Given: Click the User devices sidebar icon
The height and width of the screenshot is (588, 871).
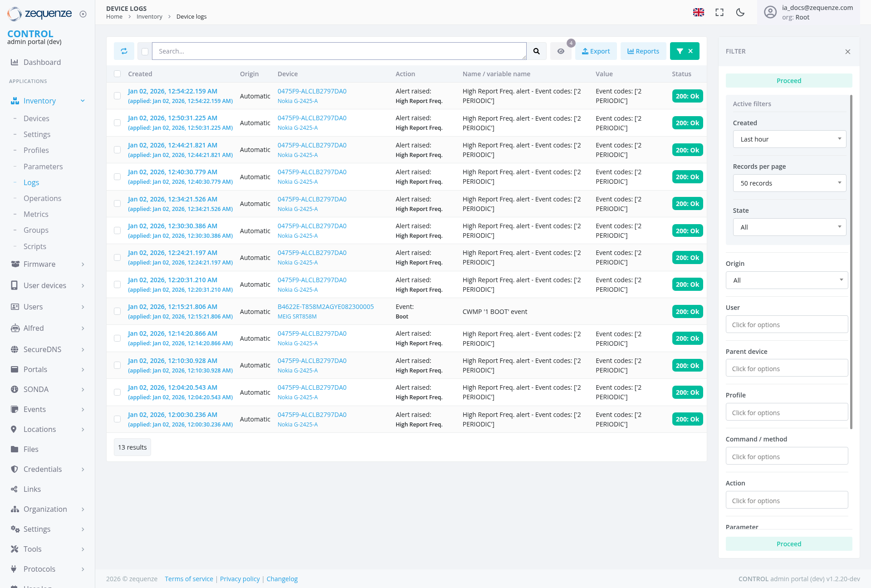Looking at the screenshot, I should tap(15, 285).
